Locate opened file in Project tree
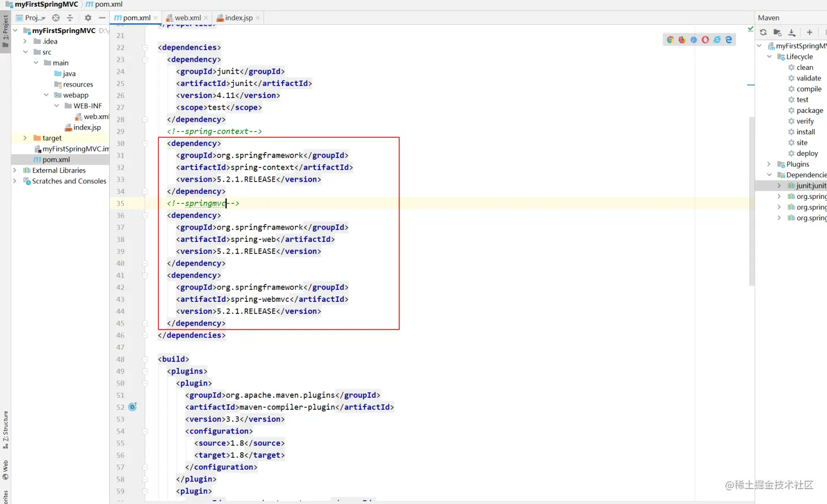827x504 pixels. click(x=56, y=18)
